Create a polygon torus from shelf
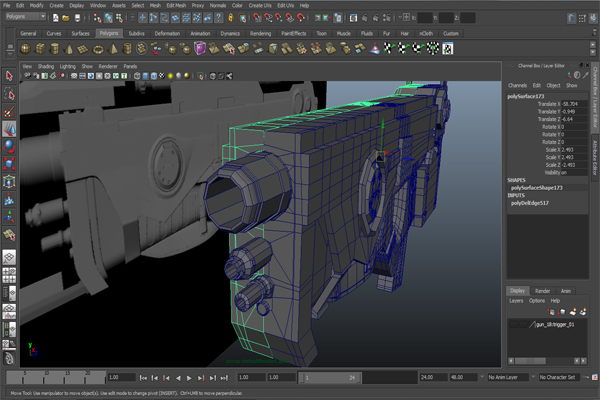The height and width of the screenshot is (400, 600). 98,49
